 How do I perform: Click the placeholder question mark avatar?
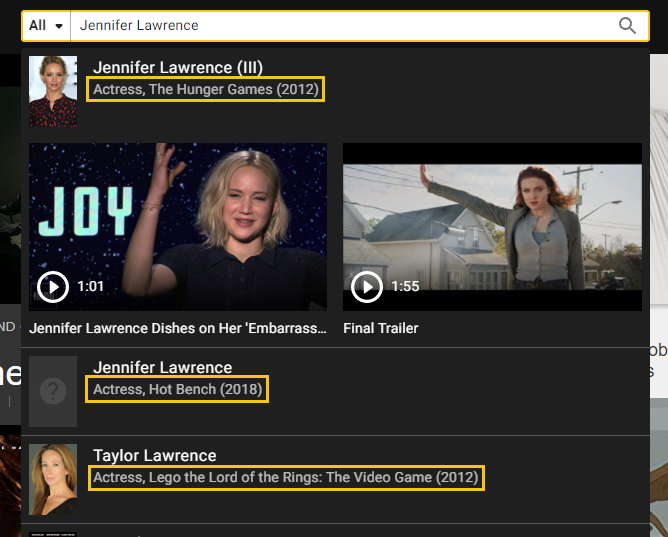click(53, 391)
